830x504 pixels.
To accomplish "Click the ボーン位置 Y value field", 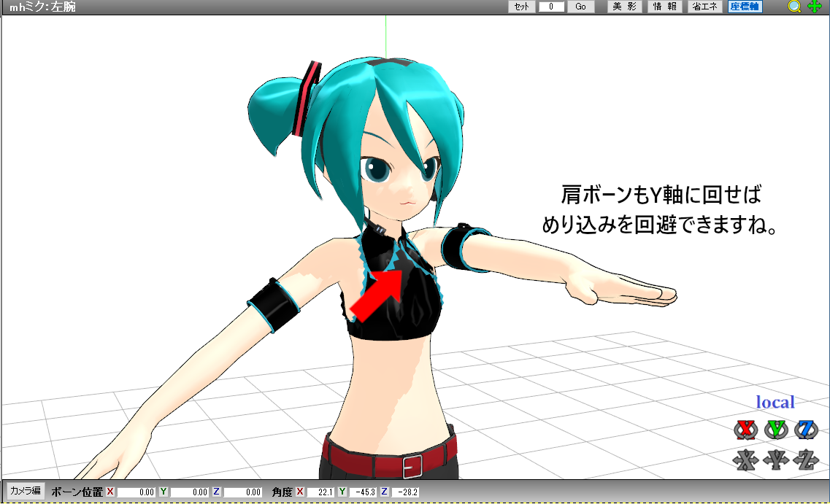I will [x=190, y=492].
